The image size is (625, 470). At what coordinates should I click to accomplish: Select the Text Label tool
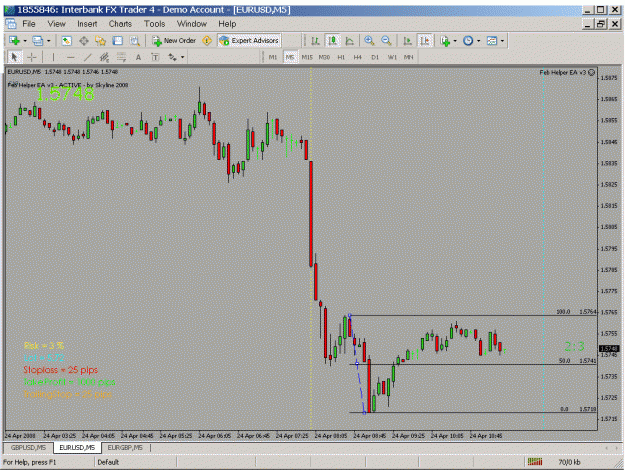click(x=155, y=57)
